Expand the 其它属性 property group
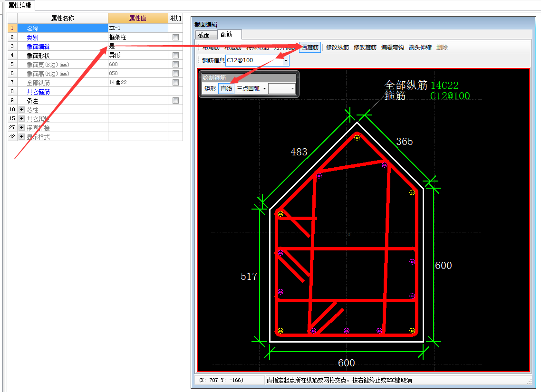This screenshot has height=392, width=541. (x=21, y=119)
